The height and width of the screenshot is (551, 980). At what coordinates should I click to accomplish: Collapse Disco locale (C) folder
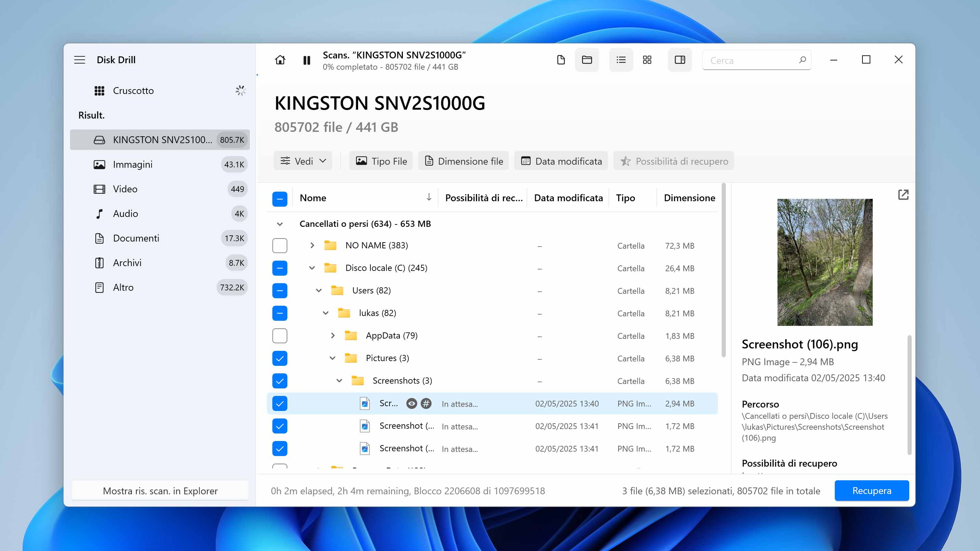312,268
